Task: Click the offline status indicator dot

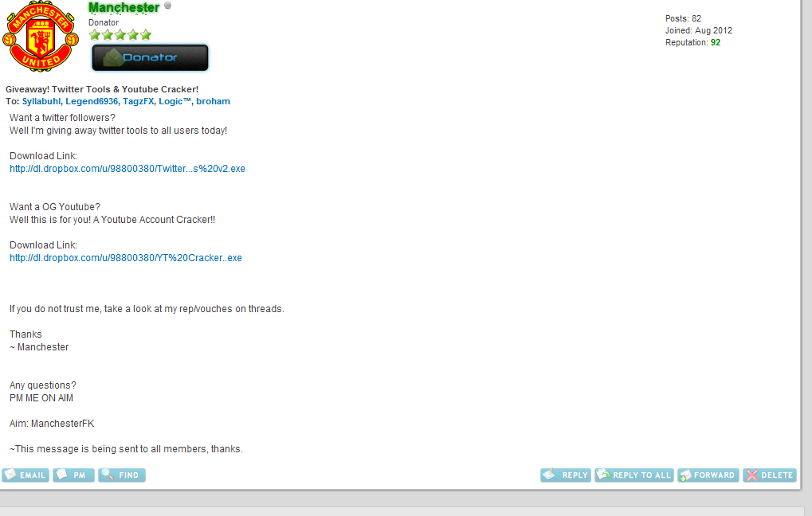Action: click(168, 6)
